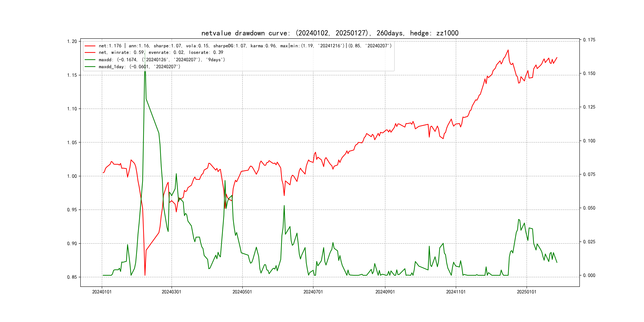The height and width of the screenshot is (322, 644).
Task: Click the maxdd_1day legend entry text
Action: (x=139, y=67)
